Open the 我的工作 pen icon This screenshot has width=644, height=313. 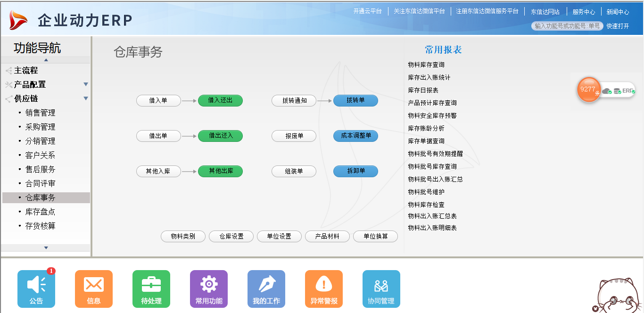[266, 288]
